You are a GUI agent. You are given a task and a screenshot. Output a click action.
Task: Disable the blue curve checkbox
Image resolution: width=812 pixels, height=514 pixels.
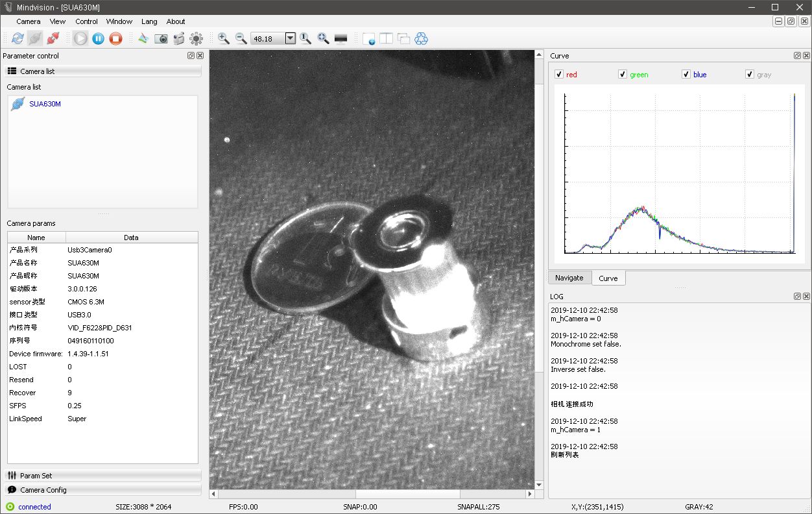(x=686, y=75)
